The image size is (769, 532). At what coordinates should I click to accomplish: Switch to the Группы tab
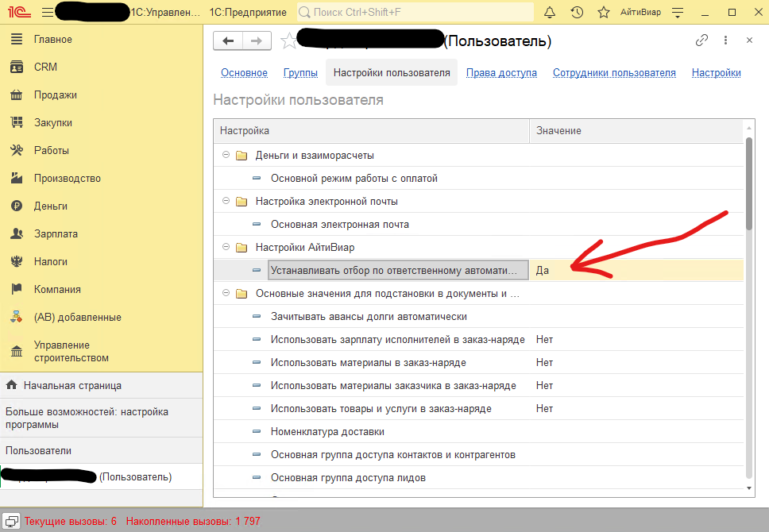click(300, 72)
